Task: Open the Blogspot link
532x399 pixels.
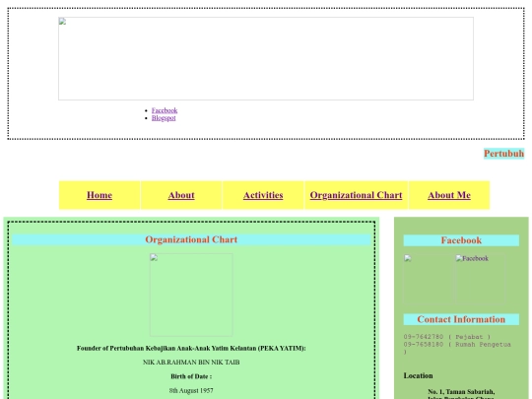Action: (x=164, y=118)
